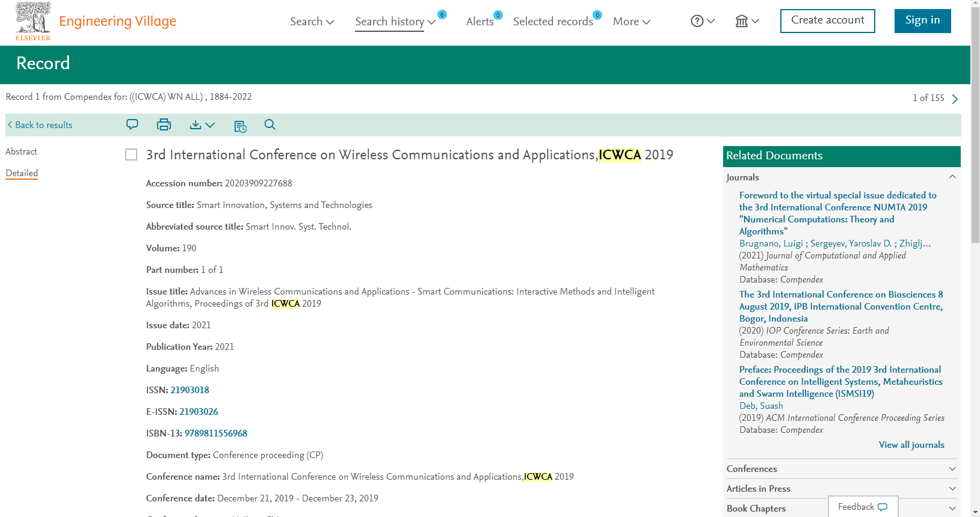Image resolution: width=980 pixels, height=517 pixels.
Task: Click the record title heading text
Action: 410,154
